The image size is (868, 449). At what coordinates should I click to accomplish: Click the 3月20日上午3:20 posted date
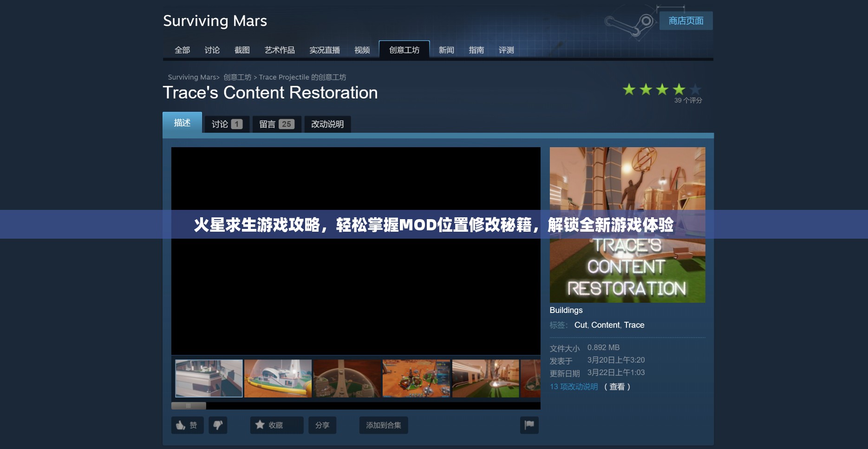(x=616, y=360)
